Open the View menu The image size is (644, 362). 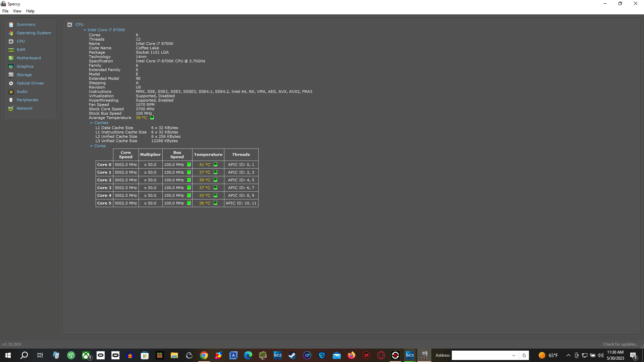pos(17,11)
